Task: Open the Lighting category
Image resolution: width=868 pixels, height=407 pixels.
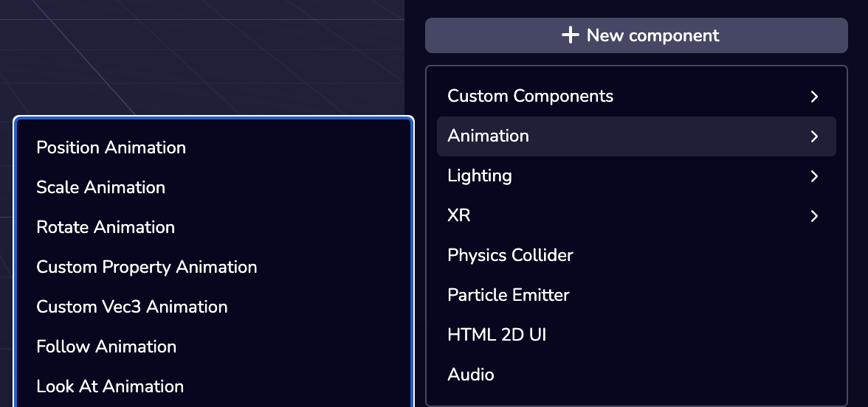Action: coord(479,175)
